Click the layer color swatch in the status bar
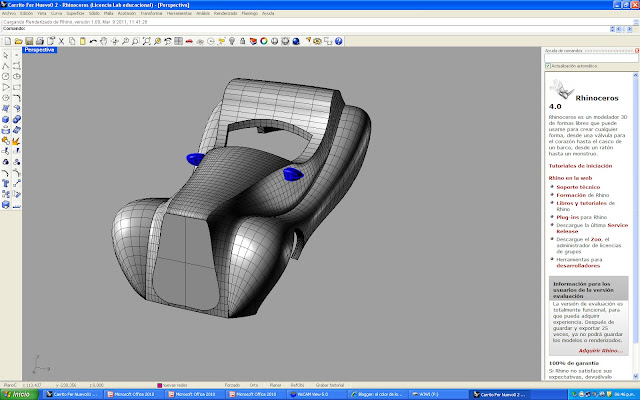The image size is (640, 400). click(x=160, y=385)
